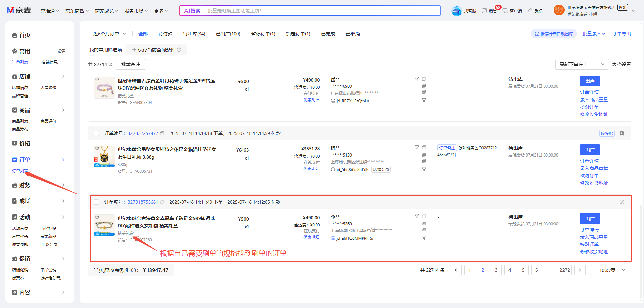Open the 找客服 customer service robot icon
Viewport: 644px width, 308px height.
click(457, 11)
